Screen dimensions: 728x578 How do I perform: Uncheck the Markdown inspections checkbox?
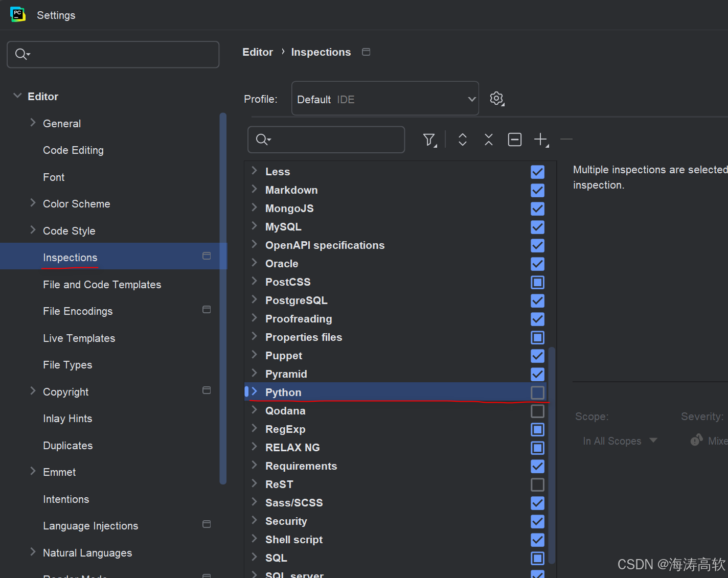[x=537, y=190]
